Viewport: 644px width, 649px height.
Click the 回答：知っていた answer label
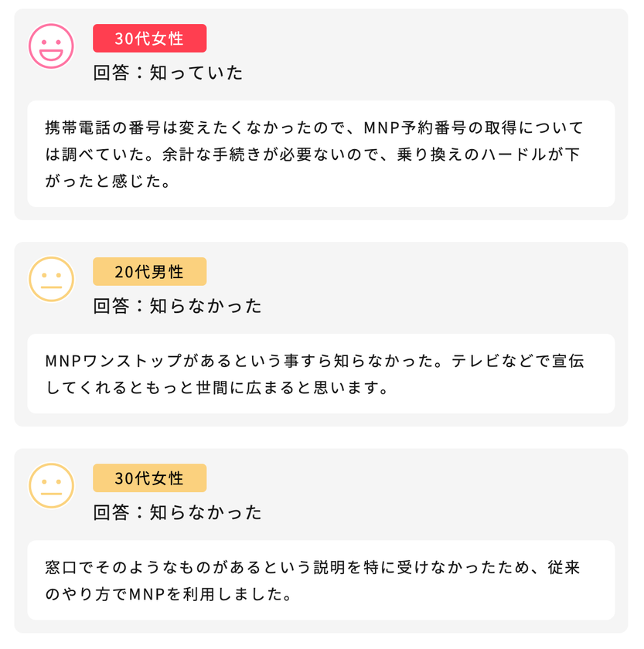point(168,73)
